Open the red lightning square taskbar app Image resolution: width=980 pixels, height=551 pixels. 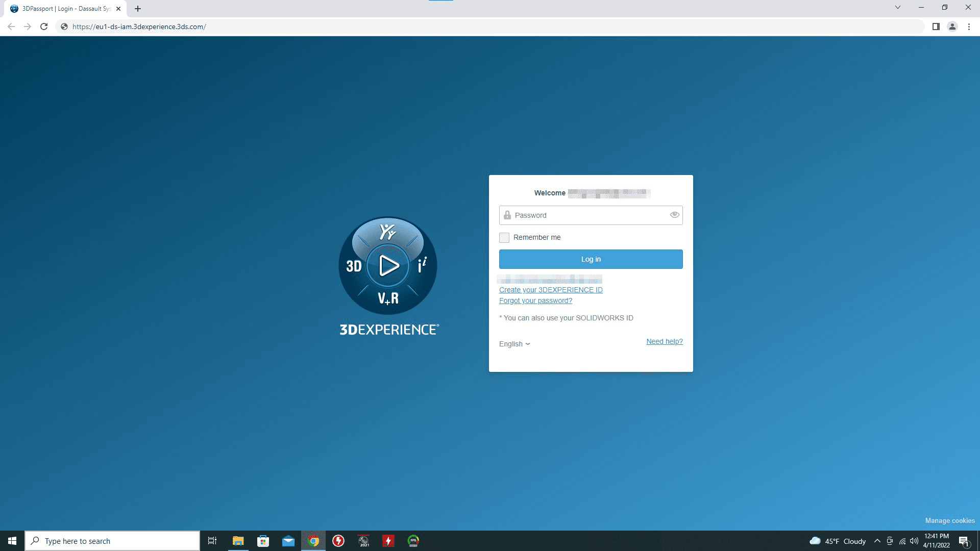click(388, 541)
